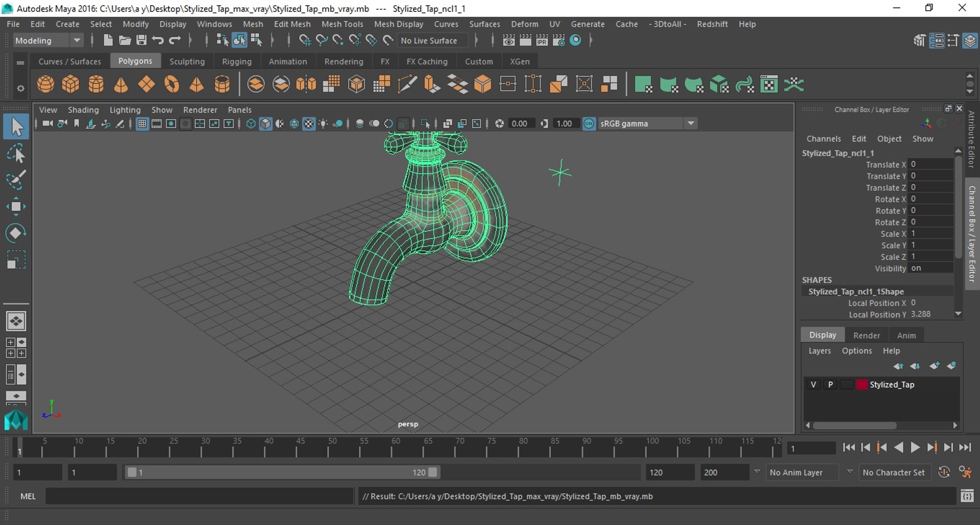Screen dimensions: 980x525
Task: Toggle visibility V of Stylized_Tap layer
Action: tap(813, 385)
